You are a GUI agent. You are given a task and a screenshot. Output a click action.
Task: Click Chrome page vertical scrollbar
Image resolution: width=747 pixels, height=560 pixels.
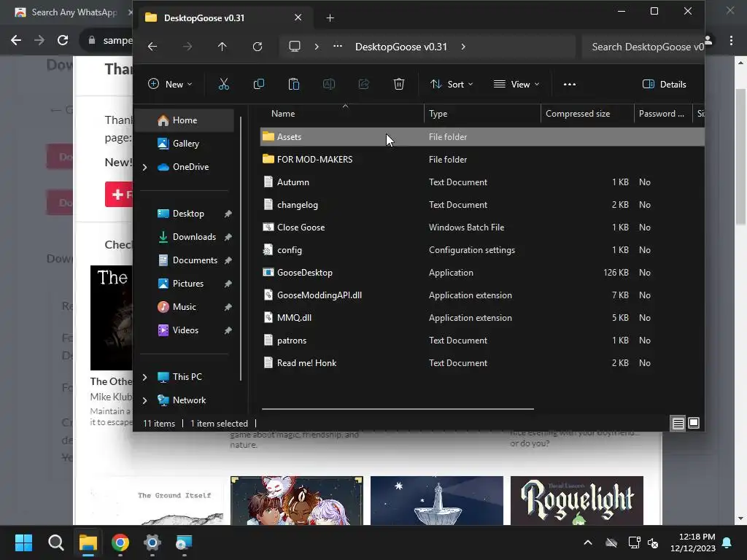[x=741, y=156]
